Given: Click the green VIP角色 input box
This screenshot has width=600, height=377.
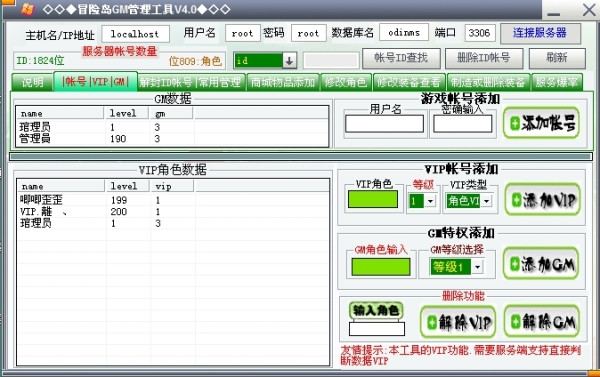Looking at the screenshot, I should click(x=373, y=199).
